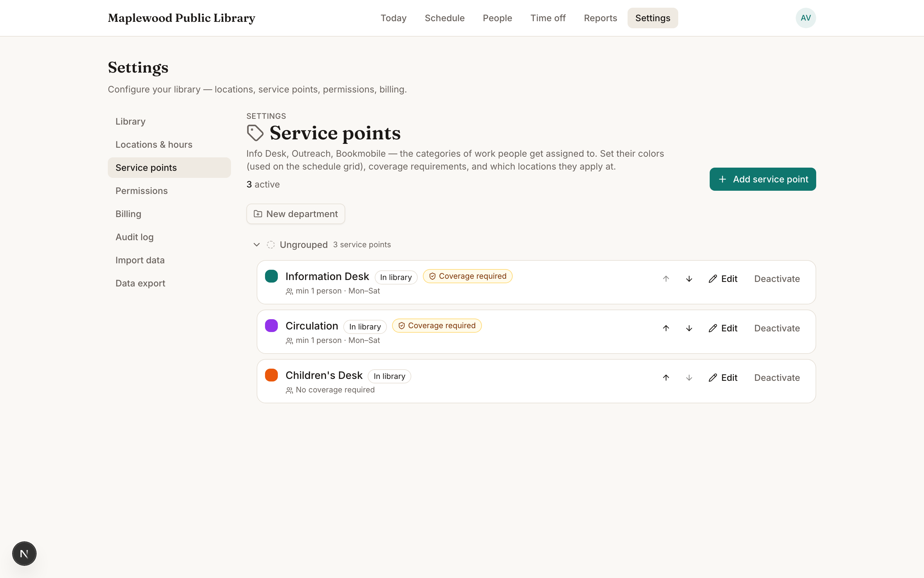
Task: Open the AV user avatar menu
Action: [x=806, y=18]
